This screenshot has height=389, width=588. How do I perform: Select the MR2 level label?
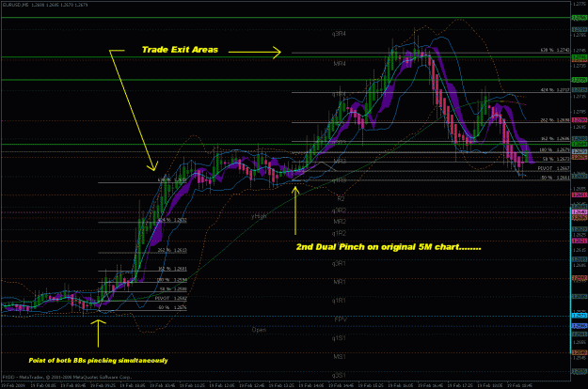click(x=340, y=222)
